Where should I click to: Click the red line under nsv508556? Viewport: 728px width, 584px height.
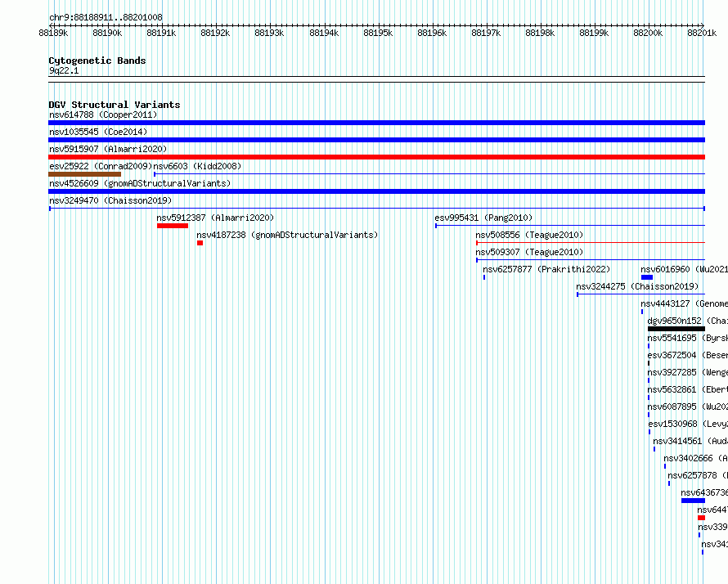(591, 243)
